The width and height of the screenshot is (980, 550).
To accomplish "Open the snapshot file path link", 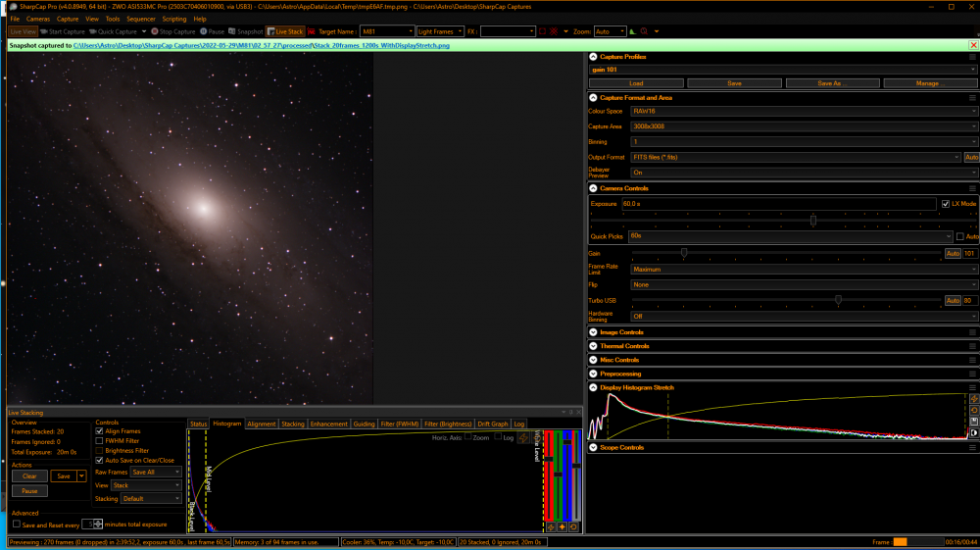I will pyautogui.click(x=262, y=46).
